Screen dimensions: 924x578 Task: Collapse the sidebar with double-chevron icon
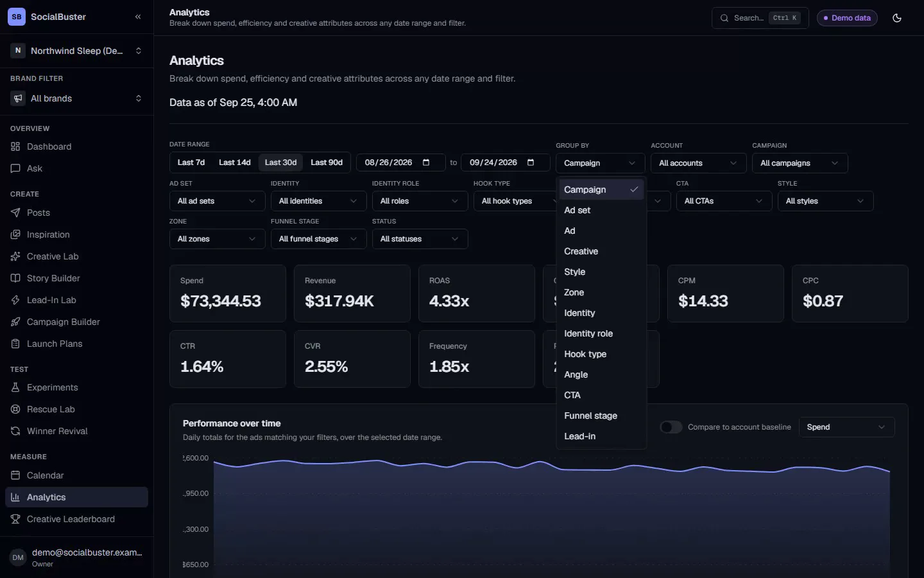click(x=138, y=17)
